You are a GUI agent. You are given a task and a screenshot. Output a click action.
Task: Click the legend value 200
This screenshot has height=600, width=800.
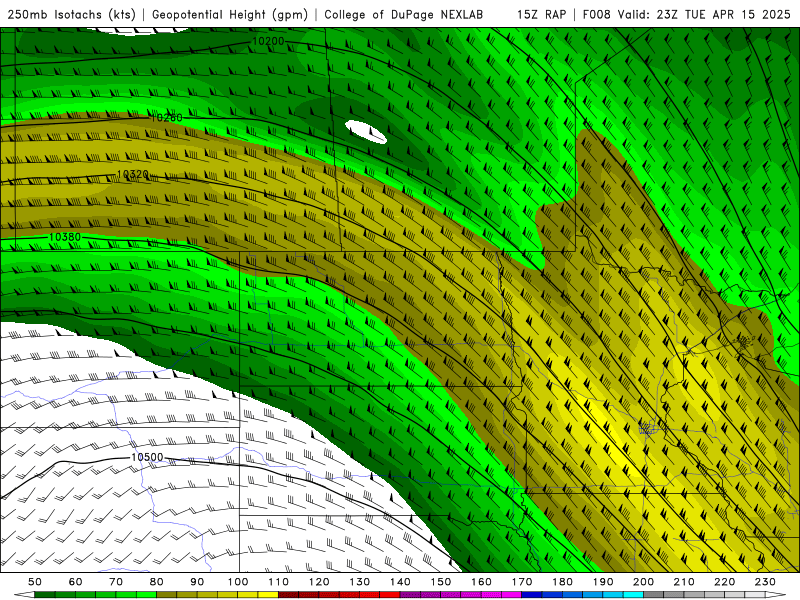coord(644,582)
